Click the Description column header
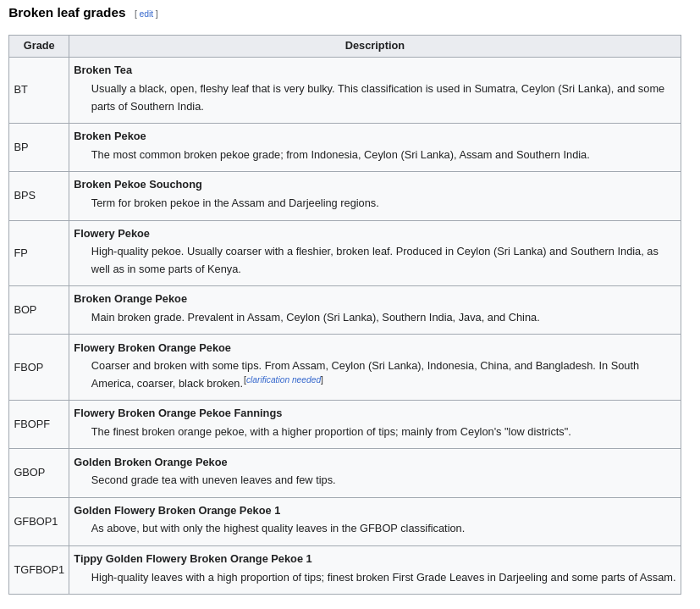The width and height of the screenshot is (700, 609). point(374,46)
